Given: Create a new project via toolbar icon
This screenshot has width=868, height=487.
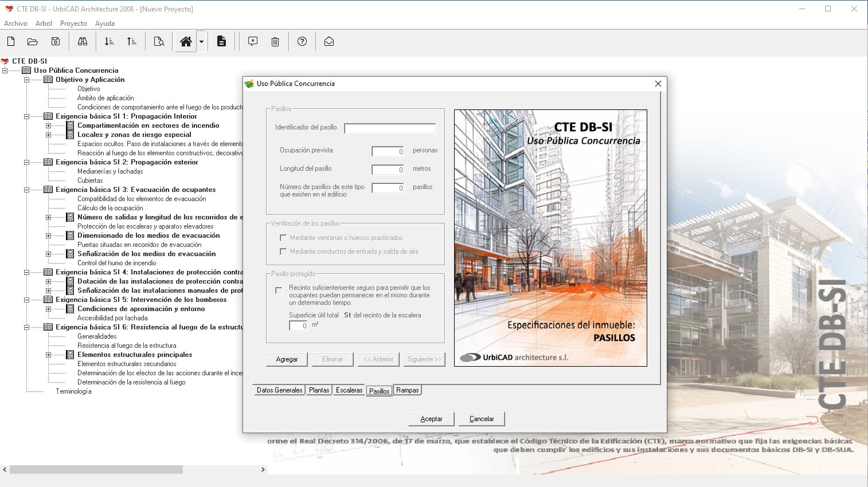Looking at the screenshot, I should [11, 41].
